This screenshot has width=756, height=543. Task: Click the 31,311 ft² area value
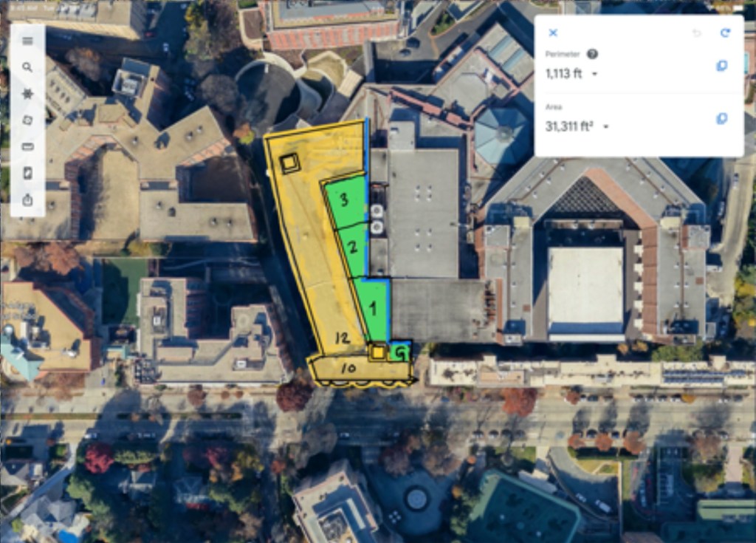click(x=569, y=126)
